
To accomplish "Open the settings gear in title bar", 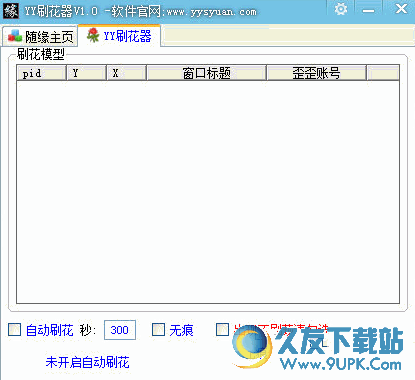I will tap(341, 9).
